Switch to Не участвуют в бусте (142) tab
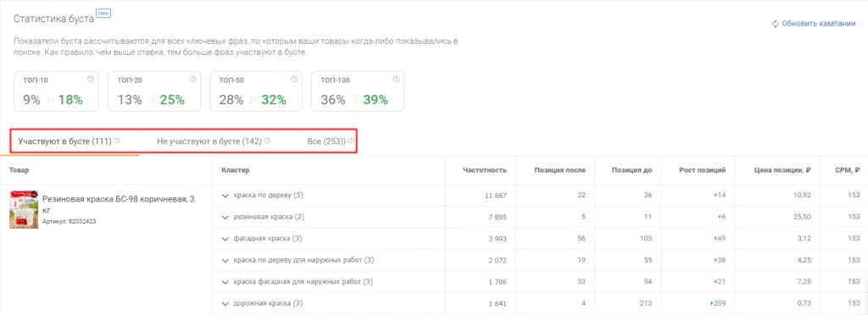 pos(209,141)
